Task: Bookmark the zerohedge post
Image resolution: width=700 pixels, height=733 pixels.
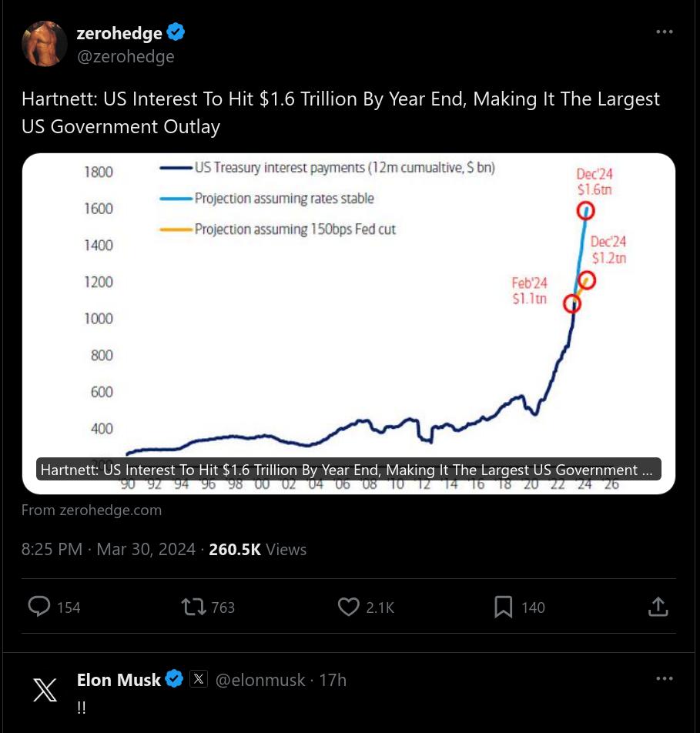Action: pos(503,607)
